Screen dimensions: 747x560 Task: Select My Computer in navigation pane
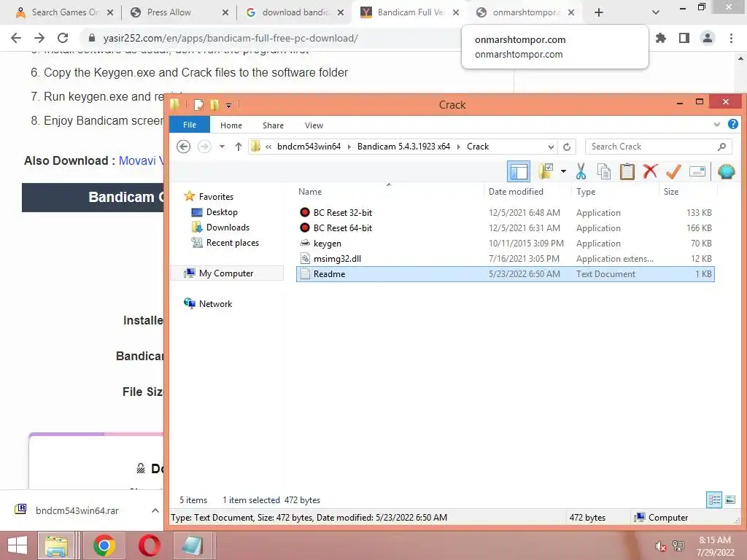pos(226,273)
